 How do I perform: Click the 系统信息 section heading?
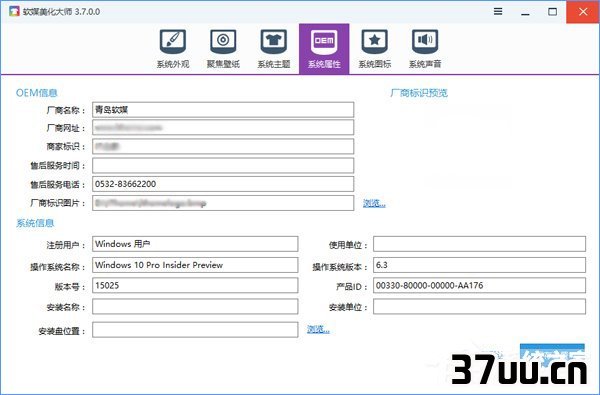point(35,223)
